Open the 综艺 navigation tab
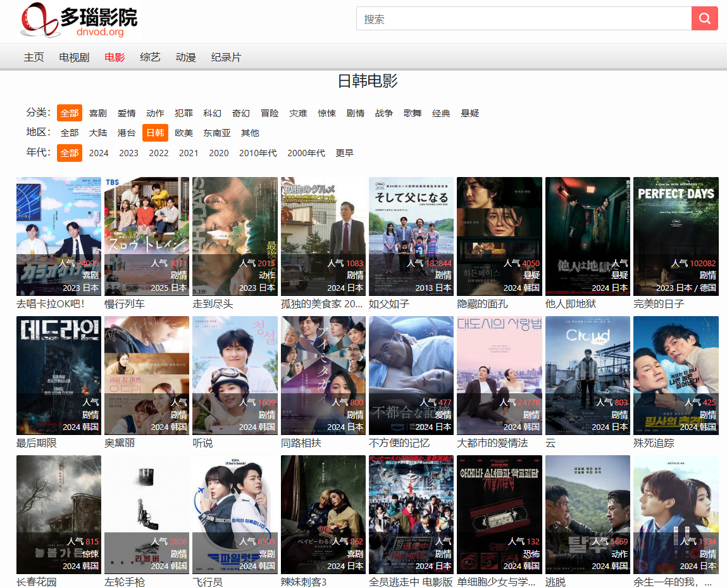The width and height of the screenshot is (727, 588). (150, 57)
